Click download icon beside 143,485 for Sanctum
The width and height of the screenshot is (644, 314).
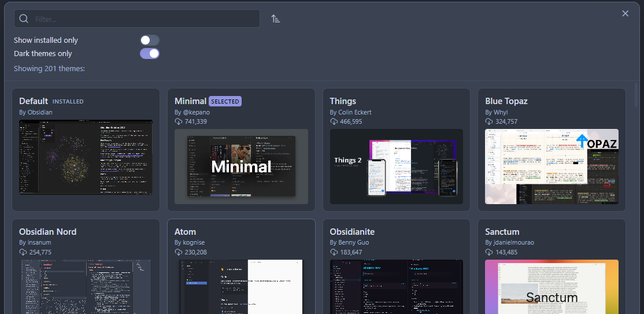click(488, 252)
